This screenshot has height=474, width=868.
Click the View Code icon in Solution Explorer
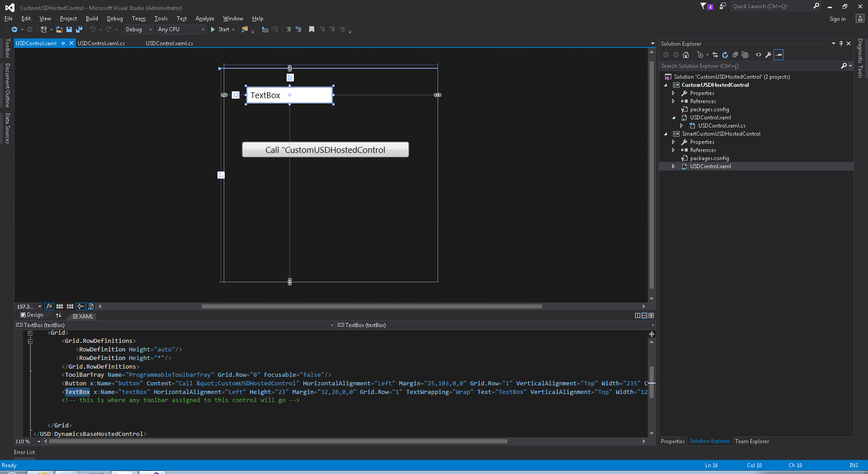click(x=759, y=55)
